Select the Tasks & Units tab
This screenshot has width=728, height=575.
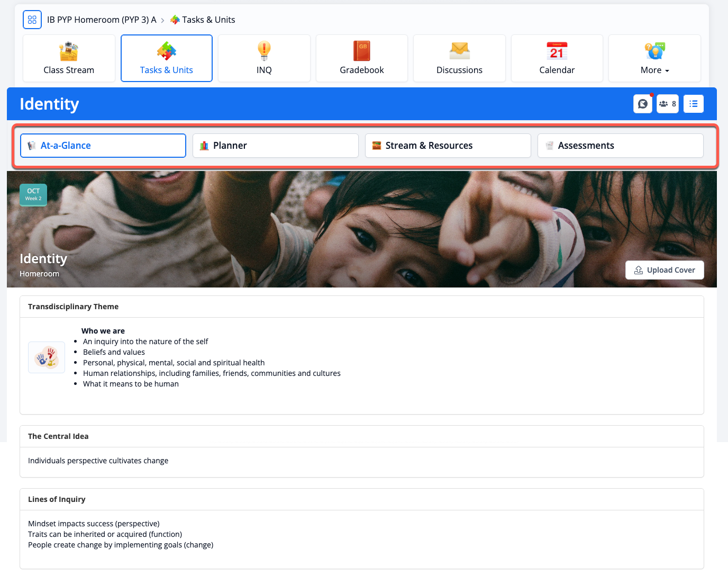click(x=167, y=58)
